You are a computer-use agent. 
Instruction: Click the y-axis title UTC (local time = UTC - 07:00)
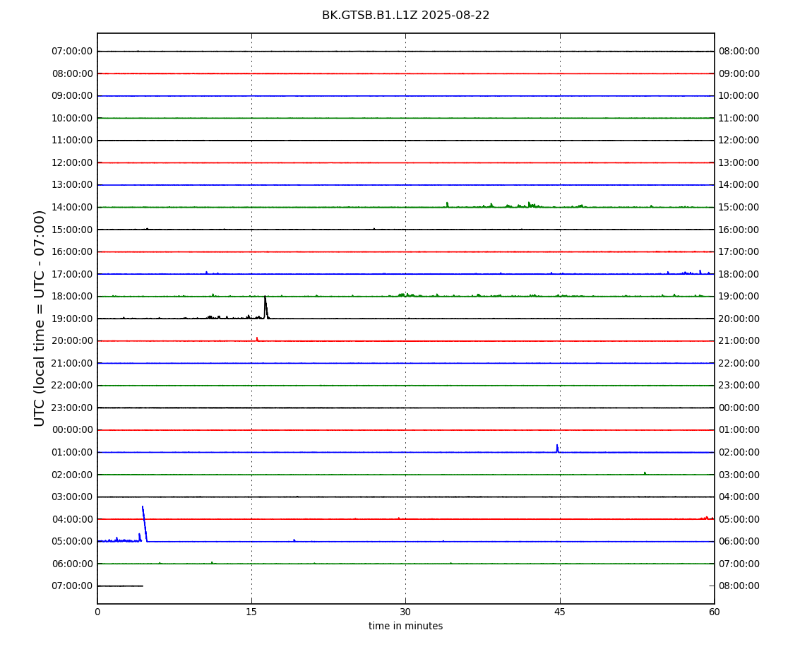pos(40,318)
